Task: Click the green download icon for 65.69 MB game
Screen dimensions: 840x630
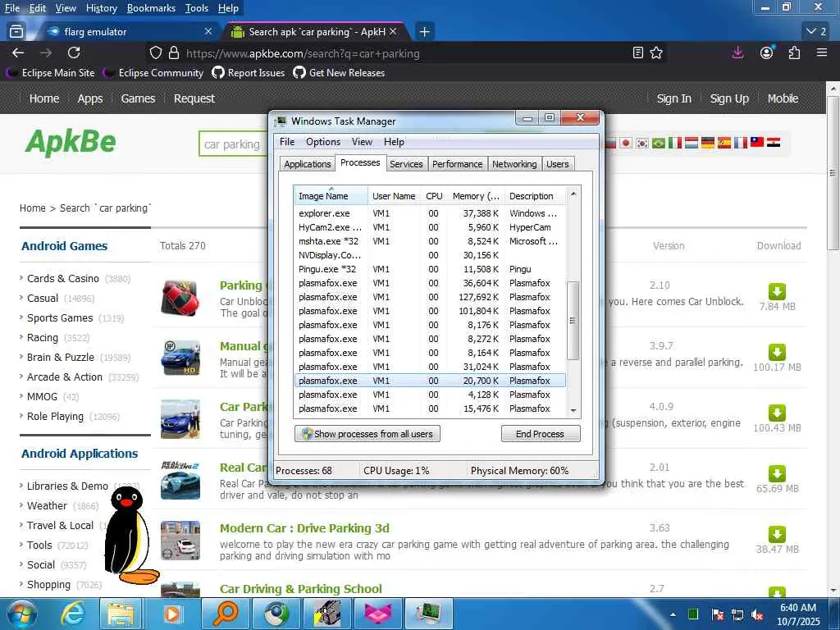Action: [777, 473]
